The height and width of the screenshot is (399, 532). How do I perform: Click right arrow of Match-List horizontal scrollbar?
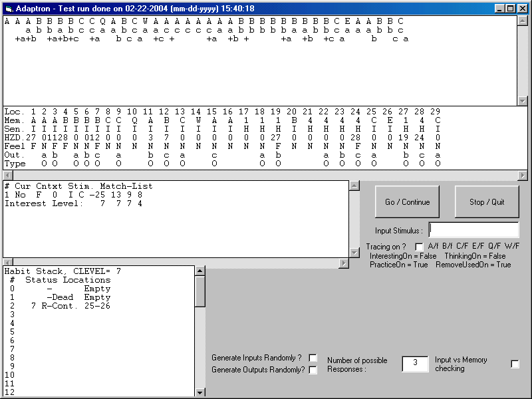click(344, 263)
